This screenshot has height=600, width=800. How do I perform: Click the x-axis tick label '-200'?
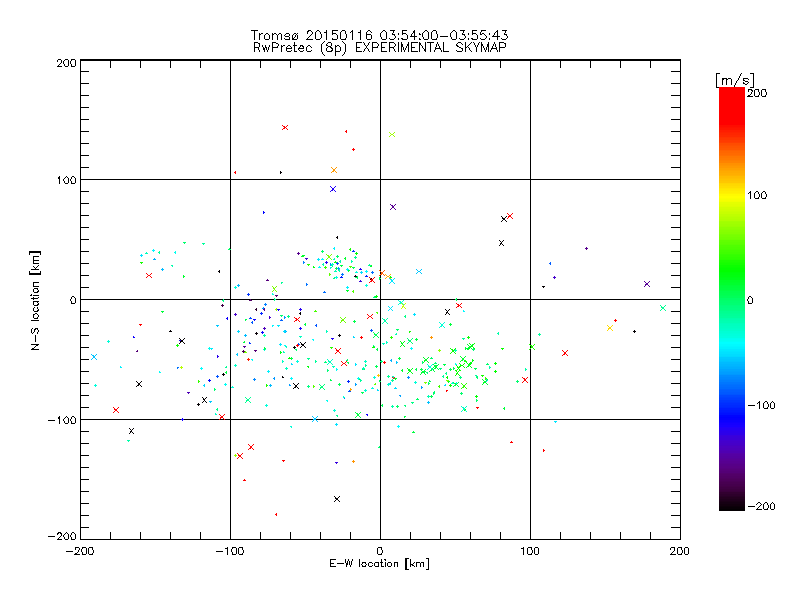pyautogui.click(x=80, y=552)
